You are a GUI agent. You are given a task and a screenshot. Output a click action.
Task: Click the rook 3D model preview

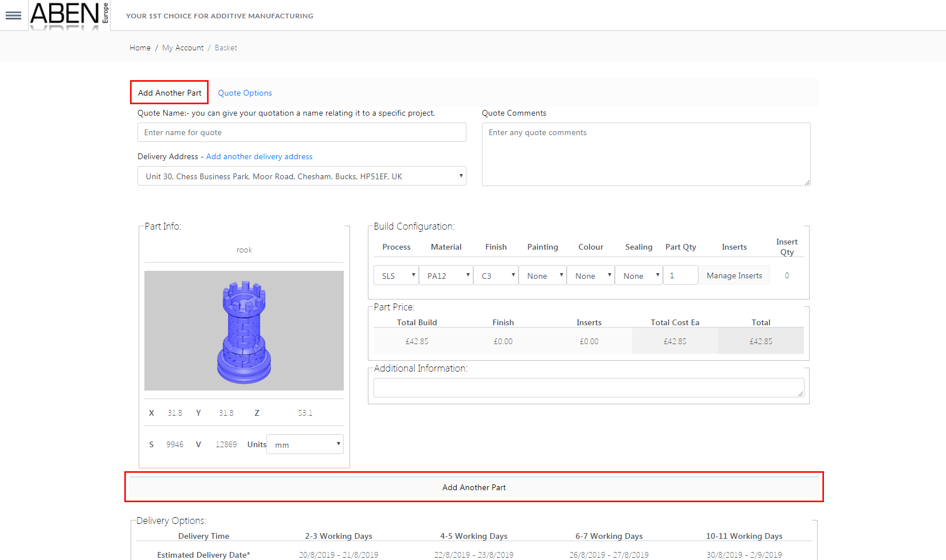244,330
